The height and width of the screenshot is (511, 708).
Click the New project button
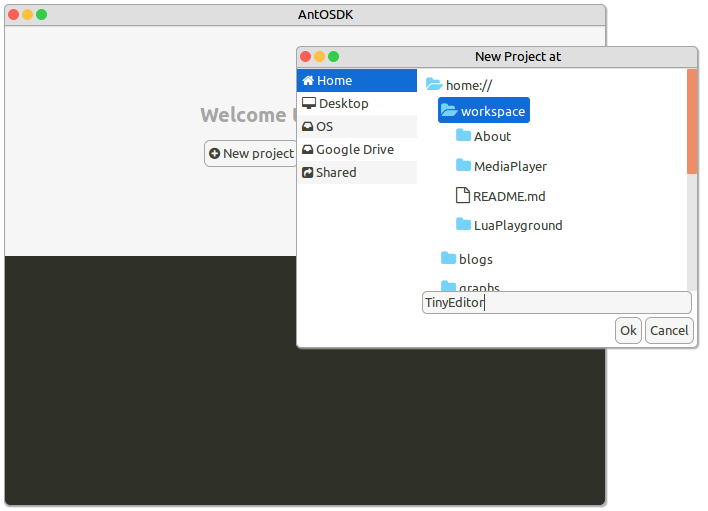coord(251,153)
